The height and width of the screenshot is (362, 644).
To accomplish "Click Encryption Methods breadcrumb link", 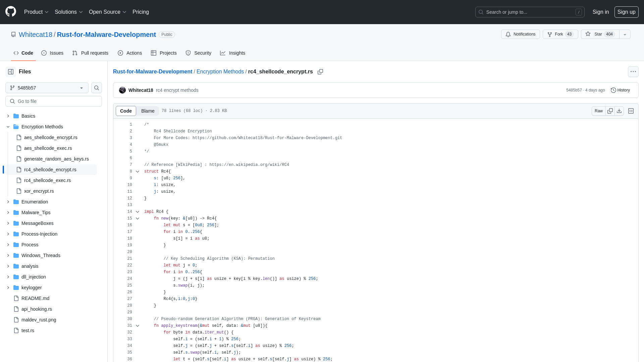I will pos(220,72).
